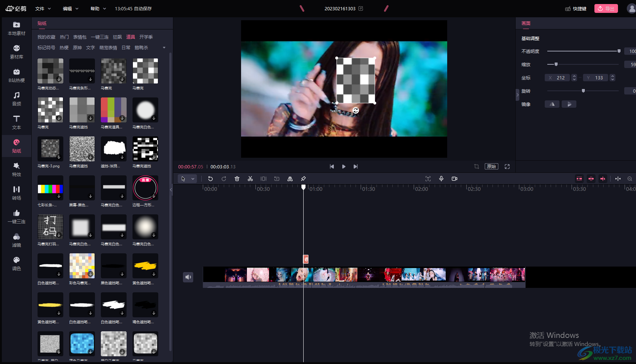Image resolution: width=636 pixels, height=364 pixels.
Task: Click the 导出 export button
Action: pyautogui.click(x=606, y=8)
